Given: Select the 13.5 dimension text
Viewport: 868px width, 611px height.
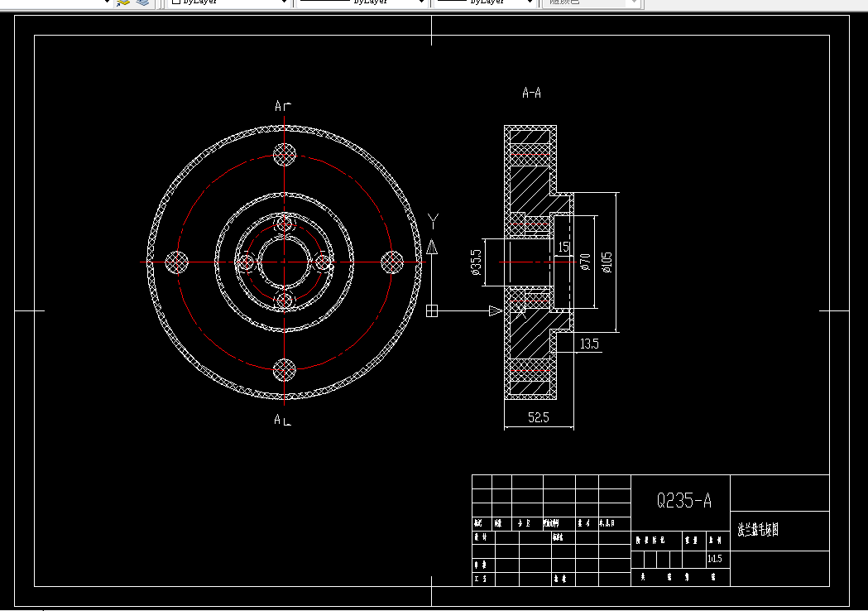Looking at the screenshot, I should pyautogui.click(x=589, y=344).
